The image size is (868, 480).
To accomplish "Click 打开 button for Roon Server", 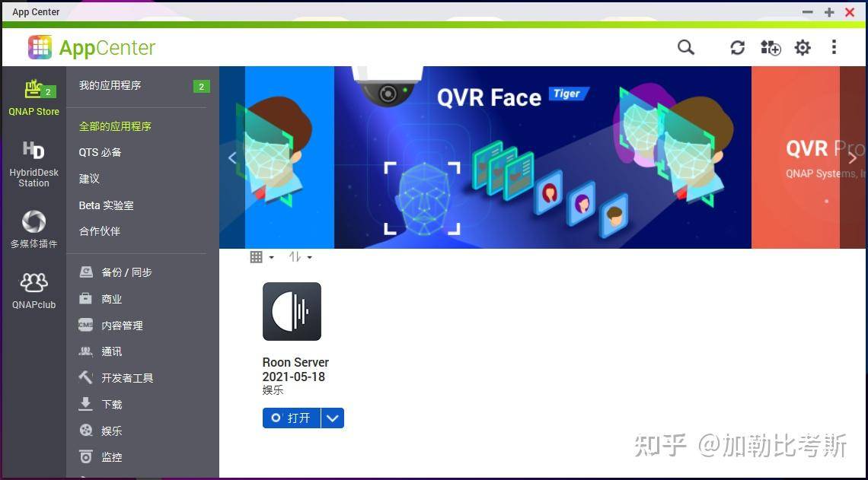I will click(292, 418).
